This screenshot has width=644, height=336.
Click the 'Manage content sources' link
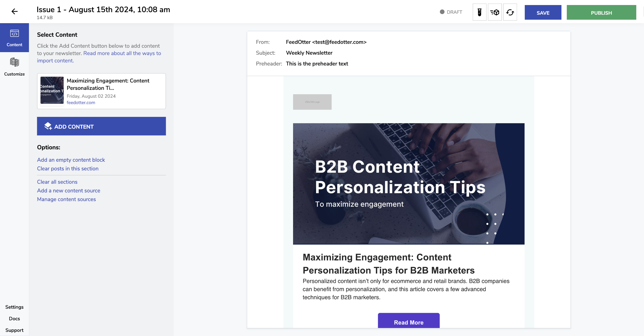coord(66,199)
